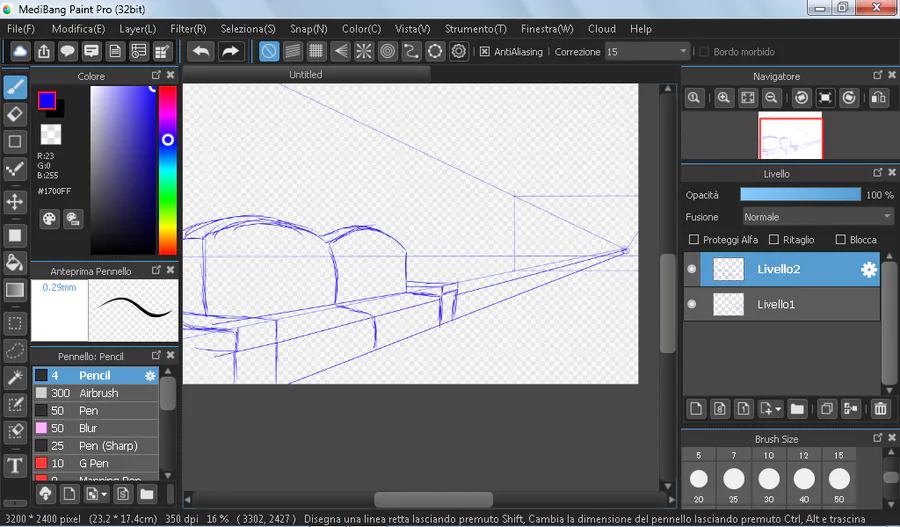Screen dimensions: 900x527
Task: Hide the Livello2 layer
Action: tap(692, 269)
